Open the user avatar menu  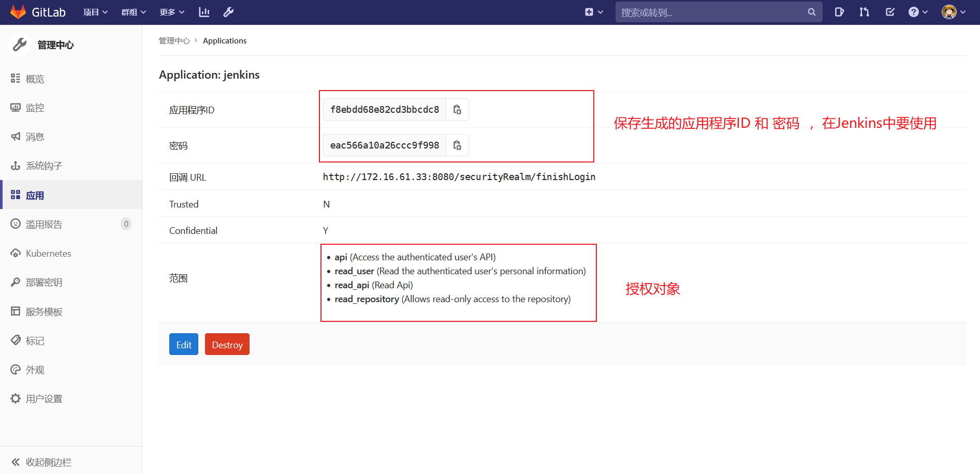(x=954, y=12)
